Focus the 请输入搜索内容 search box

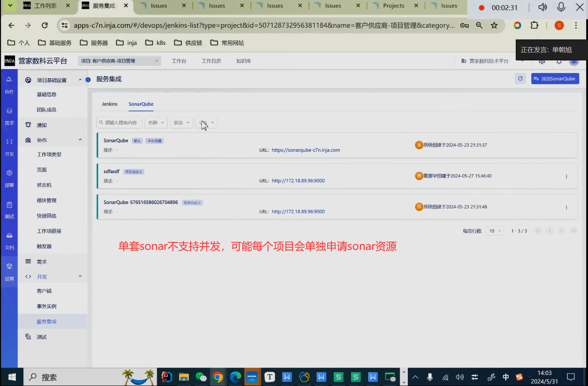click(119, 122)
